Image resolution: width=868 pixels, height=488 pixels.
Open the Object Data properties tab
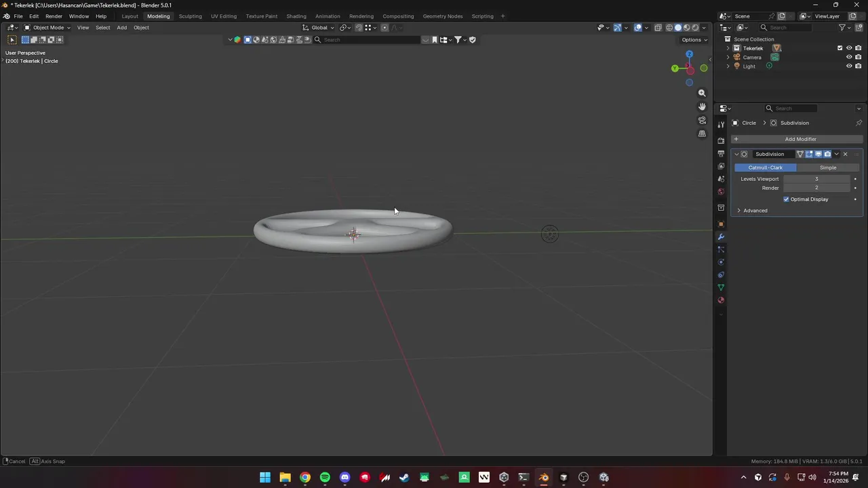click(721, 287)
